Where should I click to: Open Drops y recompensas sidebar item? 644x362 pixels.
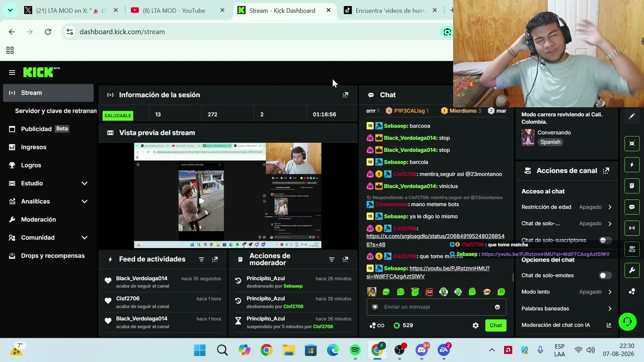[x=48, y=256]
